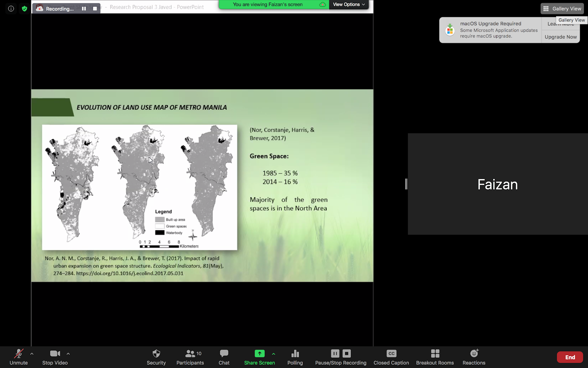Click '2014 – 16 %' text on slide
Viewport: 588px width, 368px height.
(280, 182)
